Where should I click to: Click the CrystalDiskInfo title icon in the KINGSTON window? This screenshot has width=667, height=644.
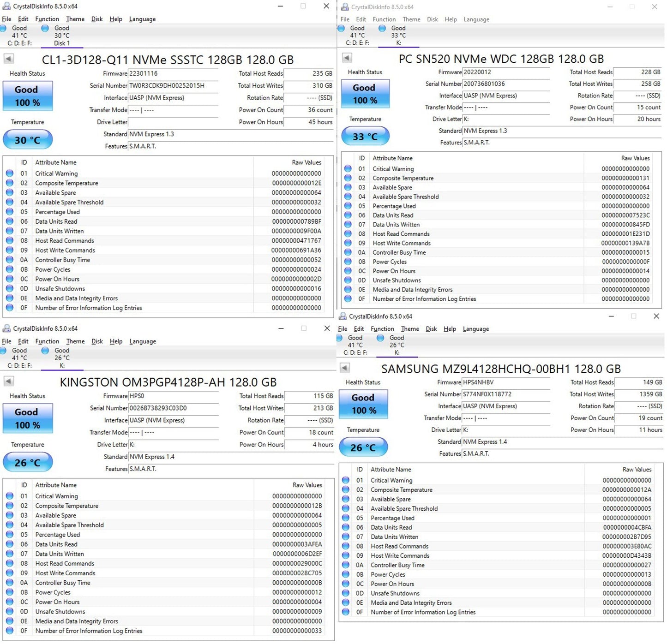[6, 328]
